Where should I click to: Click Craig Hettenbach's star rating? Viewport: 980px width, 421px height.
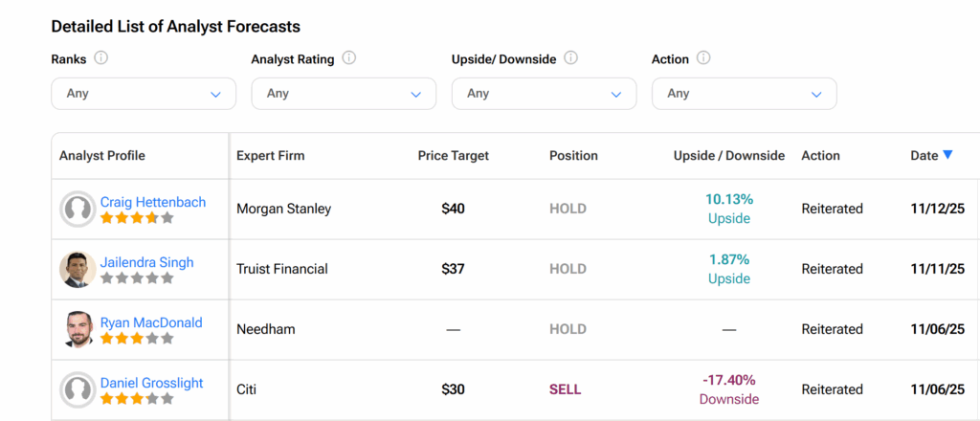point(137,218)
